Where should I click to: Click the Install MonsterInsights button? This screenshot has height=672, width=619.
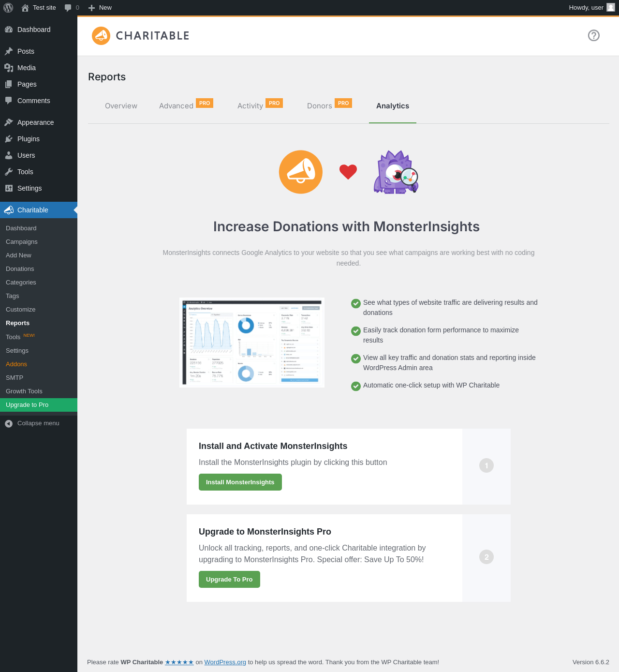click(x=240, y=482)
